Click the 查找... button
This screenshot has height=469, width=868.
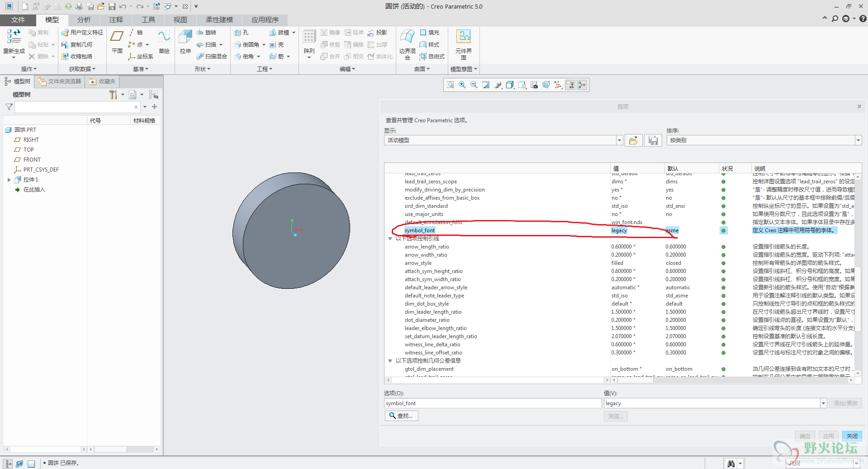tap(401, 416)
